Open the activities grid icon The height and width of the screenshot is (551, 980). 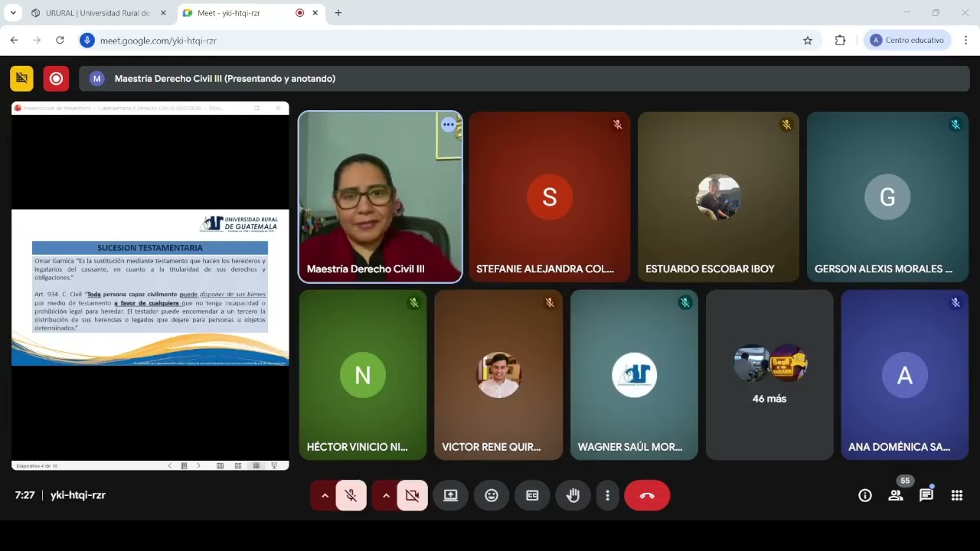click(x=957, y=495)
